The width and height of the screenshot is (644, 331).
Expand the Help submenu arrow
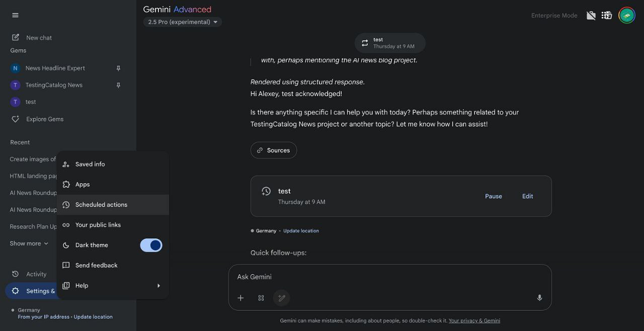(x=158, y=285)
